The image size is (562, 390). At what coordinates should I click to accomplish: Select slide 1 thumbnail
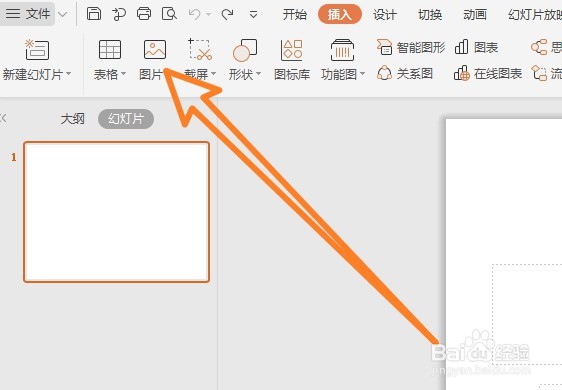pyautogui.click(x=116, y=212)
